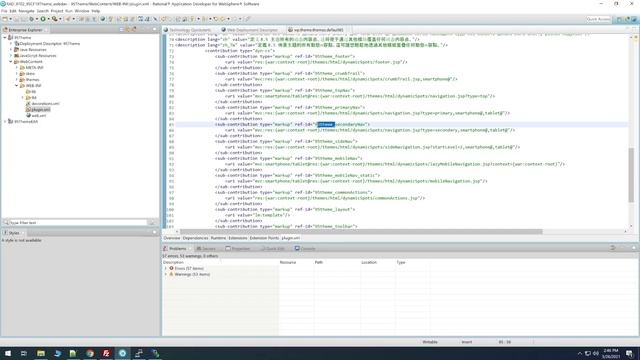Select decorations.xml file
Screen dimensions: 640x360
coord(45,104)
